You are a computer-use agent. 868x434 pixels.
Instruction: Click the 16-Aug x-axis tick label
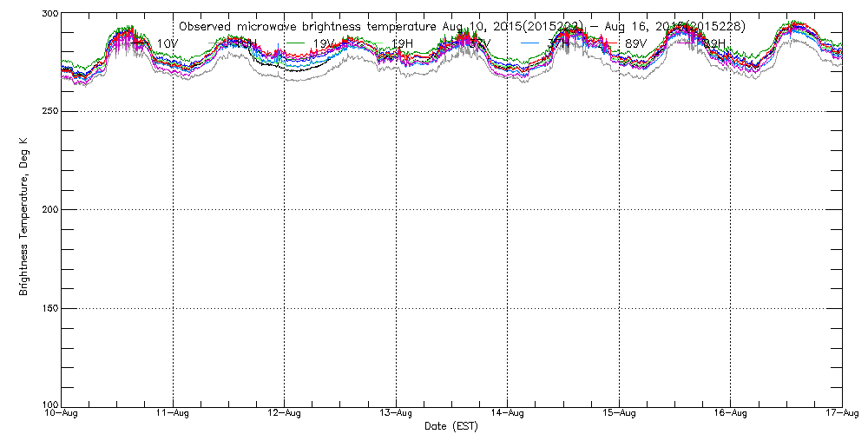[x=730, y=414]
